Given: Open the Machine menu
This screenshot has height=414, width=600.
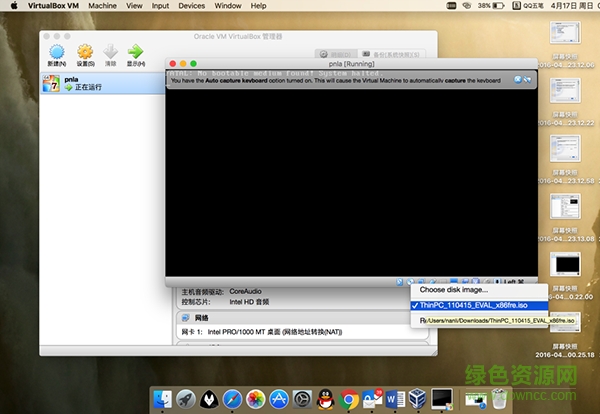Looking at the screenshot, I should (x=102, y=6).
